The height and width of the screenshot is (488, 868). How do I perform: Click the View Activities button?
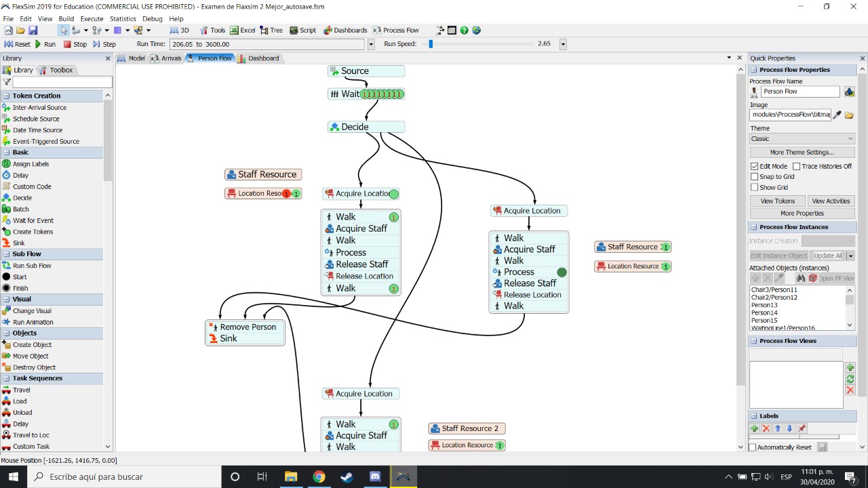click(831, 201)
